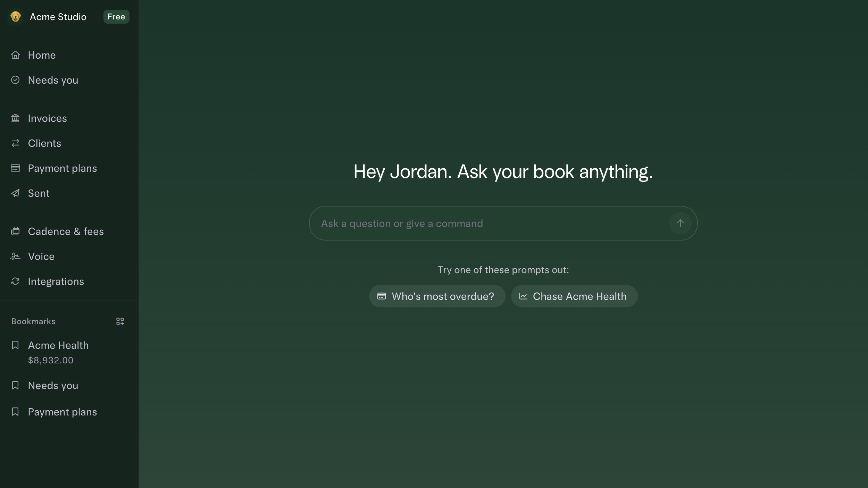Click the Integrations sync arrows icon
868x488 pixels.
(15, 281)
